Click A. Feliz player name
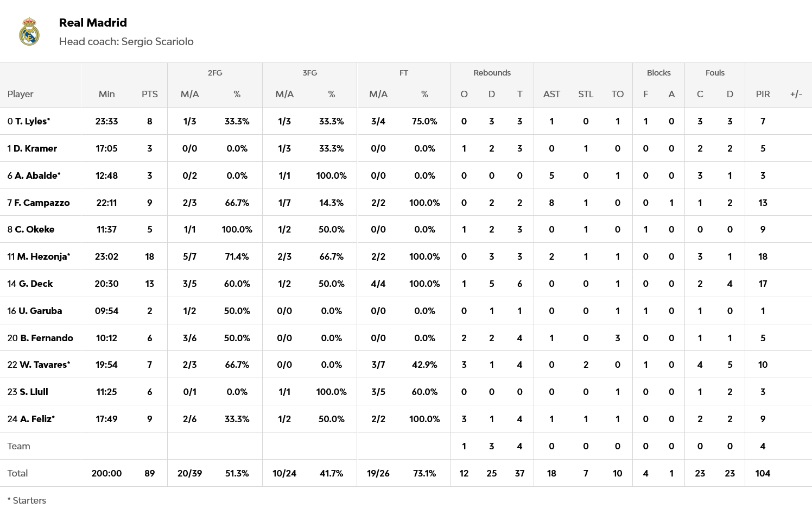 [36, 419]
